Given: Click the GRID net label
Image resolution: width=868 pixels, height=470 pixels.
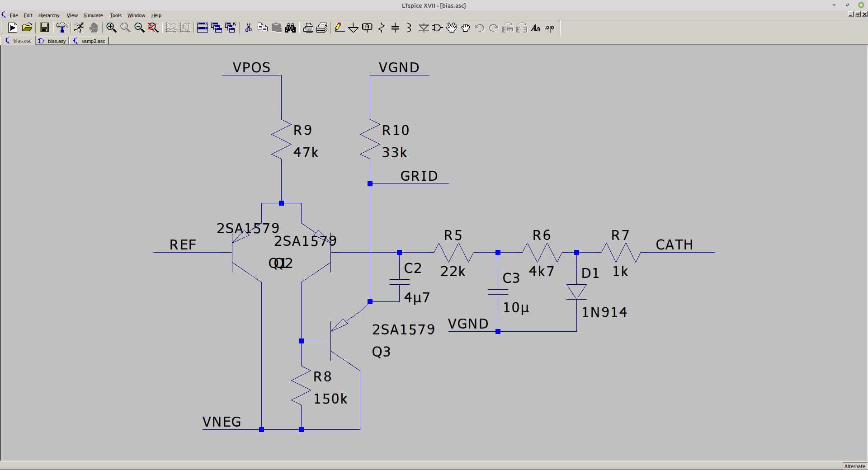Looking at the screenshot, I should pyautogui.click(x=419, y=176).
